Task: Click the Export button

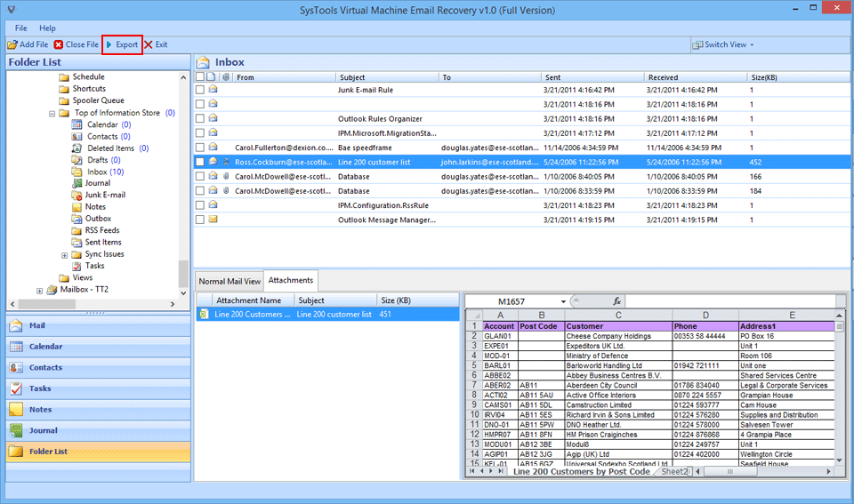Action: point(122,44)
